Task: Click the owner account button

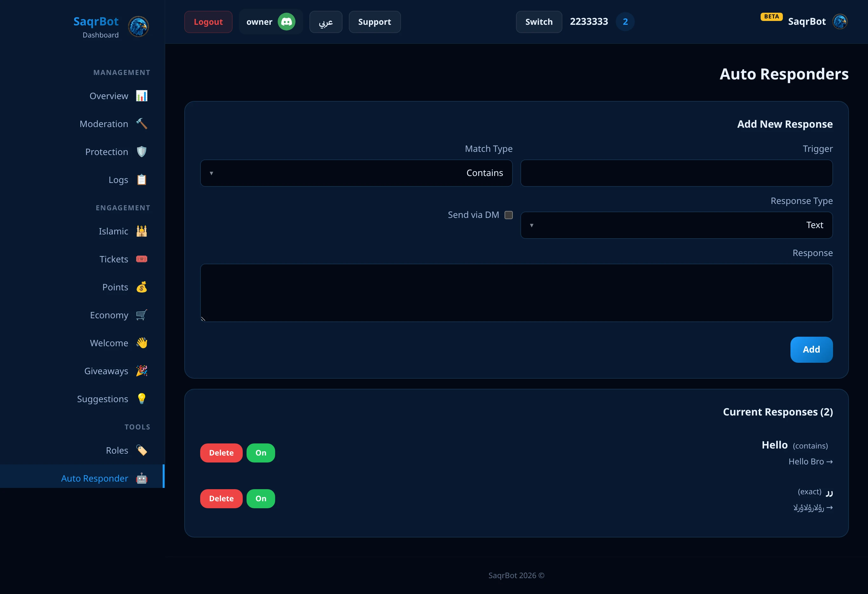Action: pyautogui.click(x=271, y=22)
